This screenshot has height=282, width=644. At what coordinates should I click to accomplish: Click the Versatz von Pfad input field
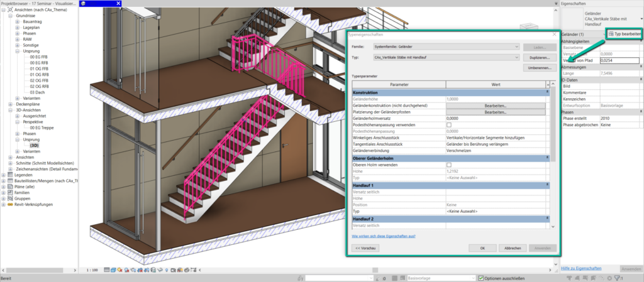click(x=619, y=61)
